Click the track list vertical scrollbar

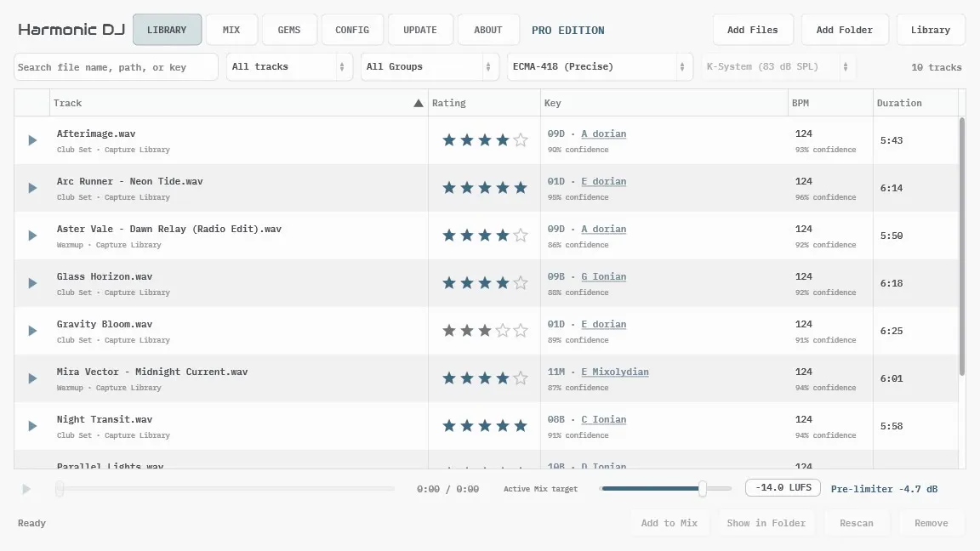click(962, 247)
